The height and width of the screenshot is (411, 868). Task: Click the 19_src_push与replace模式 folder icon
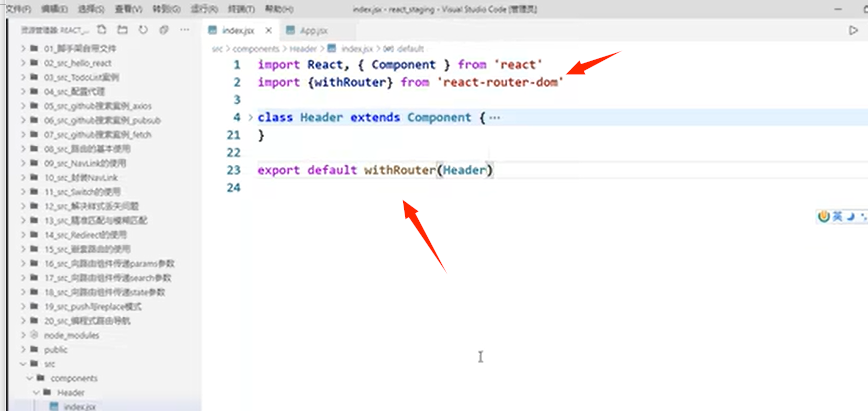click(x=34, y=306)
